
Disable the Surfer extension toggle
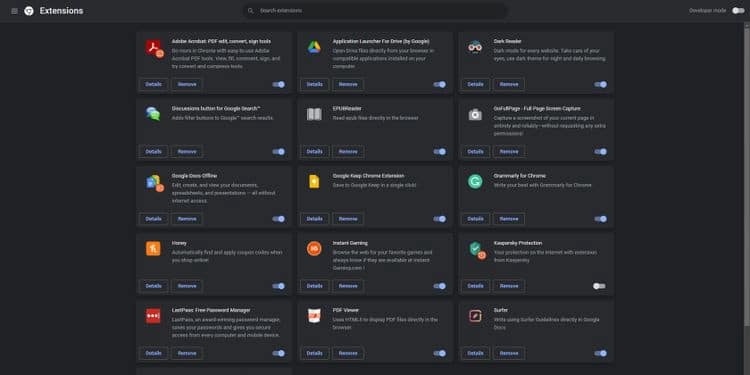point(600,353)
